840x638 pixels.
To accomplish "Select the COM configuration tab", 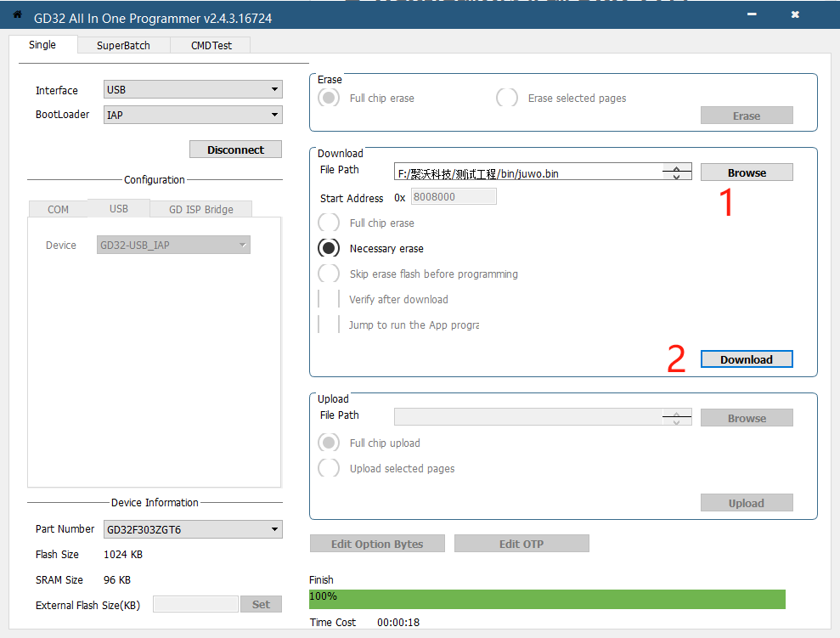I will coord(58,210).
